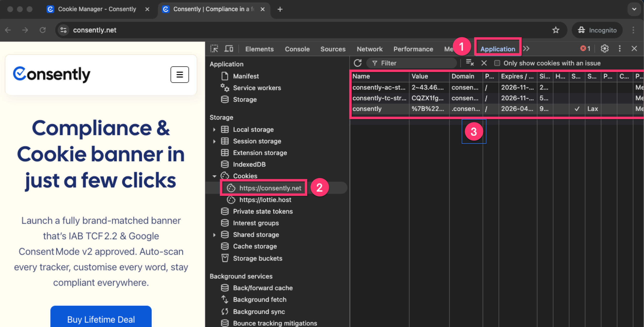Open the DevTools three-dot customize menu
Viewport: 644px width, 327px height.
pyautogui.click(x=620, y=48)
